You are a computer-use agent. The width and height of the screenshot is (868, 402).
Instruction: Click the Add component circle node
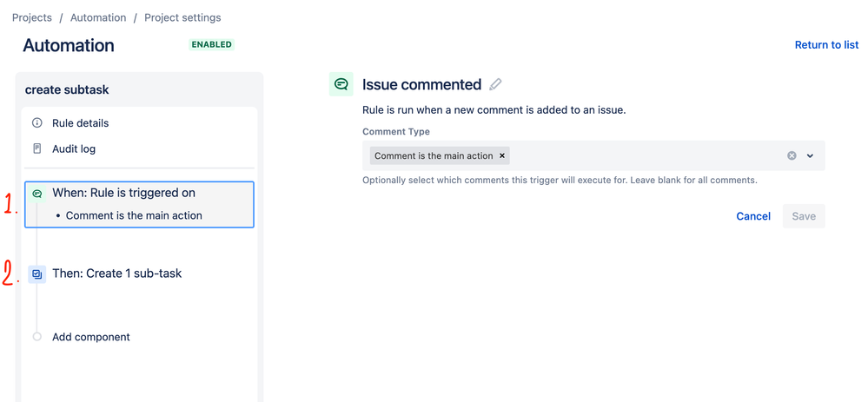point(37,337)
